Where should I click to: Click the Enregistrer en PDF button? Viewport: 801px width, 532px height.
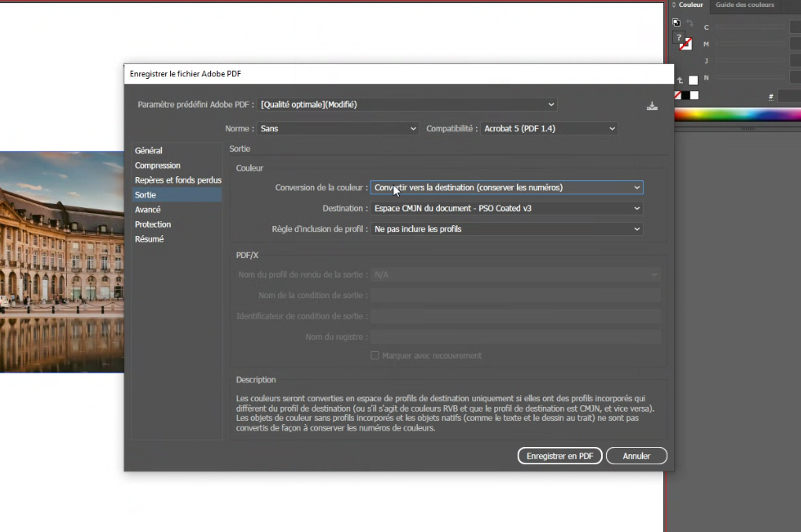click(559, 456)
